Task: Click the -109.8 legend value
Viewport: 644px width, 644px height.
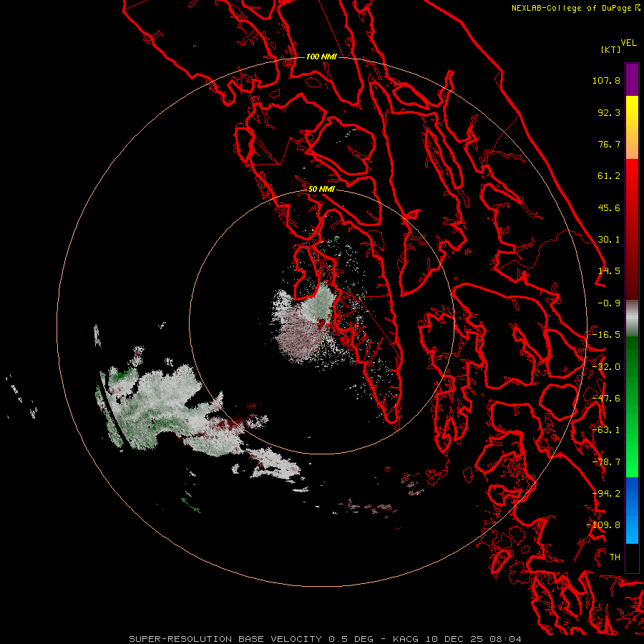Action: [x=603, y=525]
